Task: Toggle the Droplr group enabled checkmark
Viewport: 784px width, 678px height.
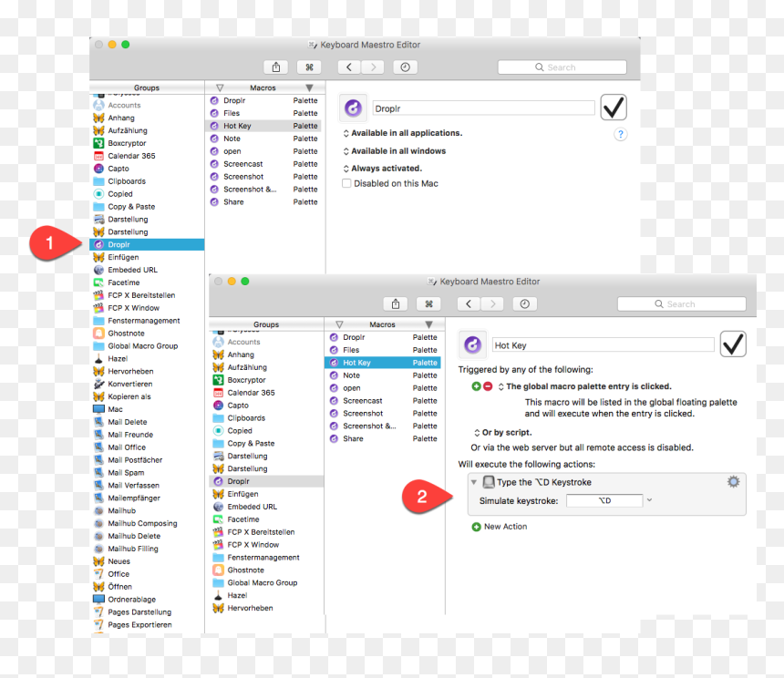Action: click(614, 107)
